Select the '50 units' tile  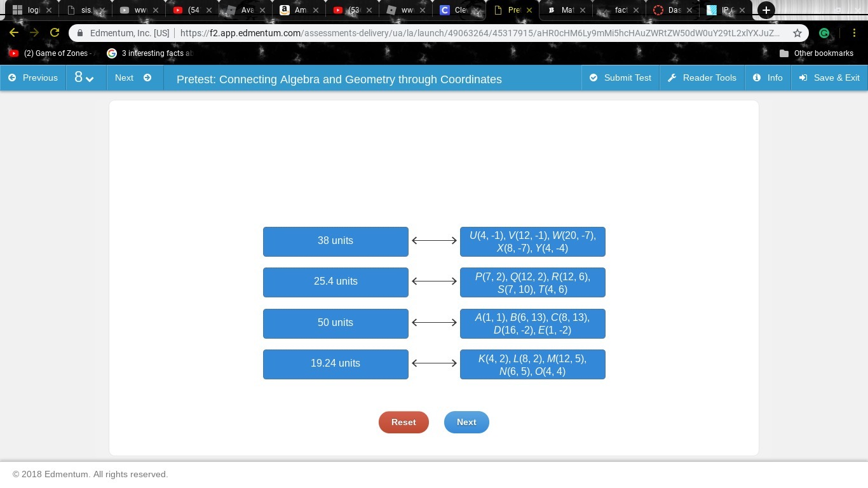click(336, 323)
